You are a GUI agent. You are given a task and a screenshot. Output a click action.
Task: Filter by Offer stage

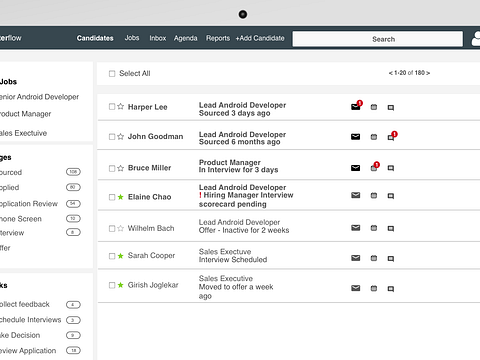5,248
